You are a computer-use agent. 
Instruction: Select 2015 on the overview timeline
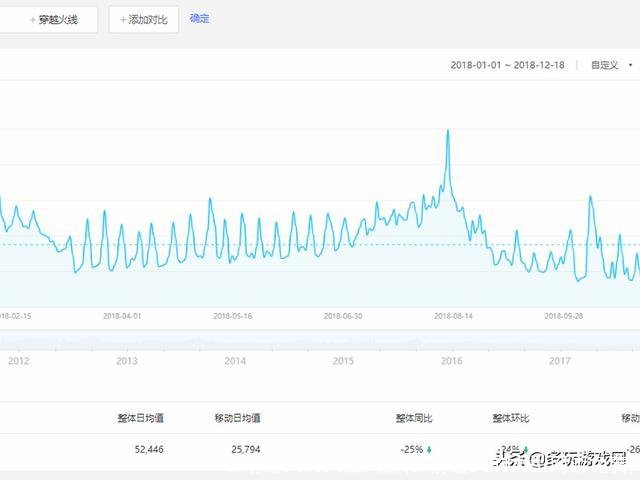point(343,361)
